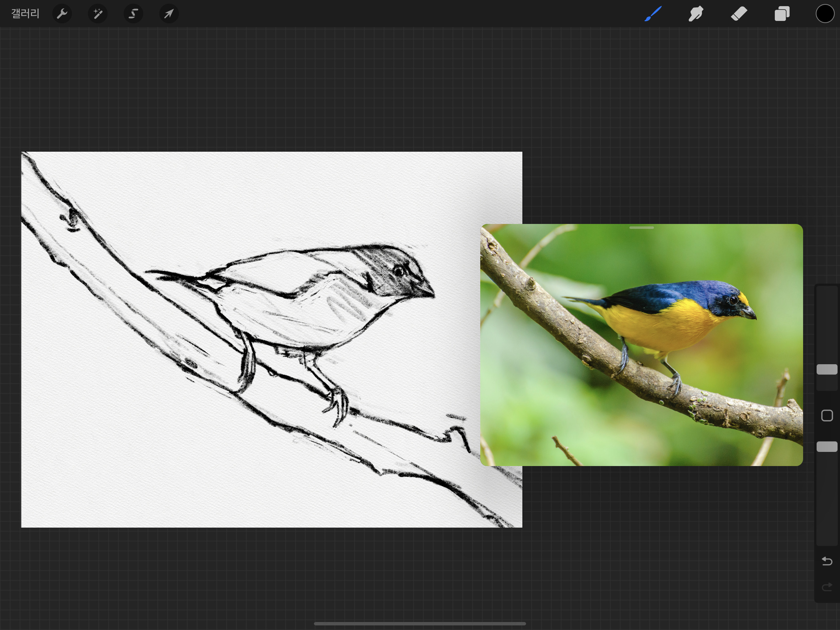Select the Smudge tool
Image resolution: width=840 pixels, height=630 pixels.
click(696, 14)
